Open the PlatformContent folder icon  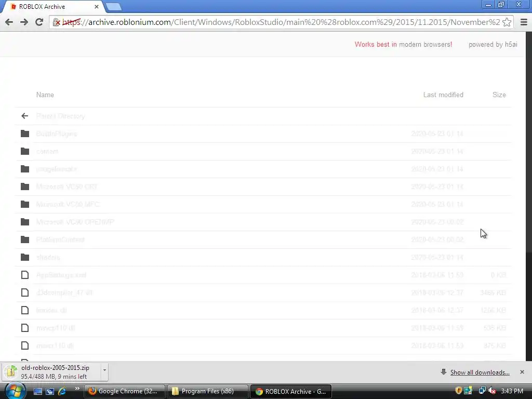click(x=25, y=240)
